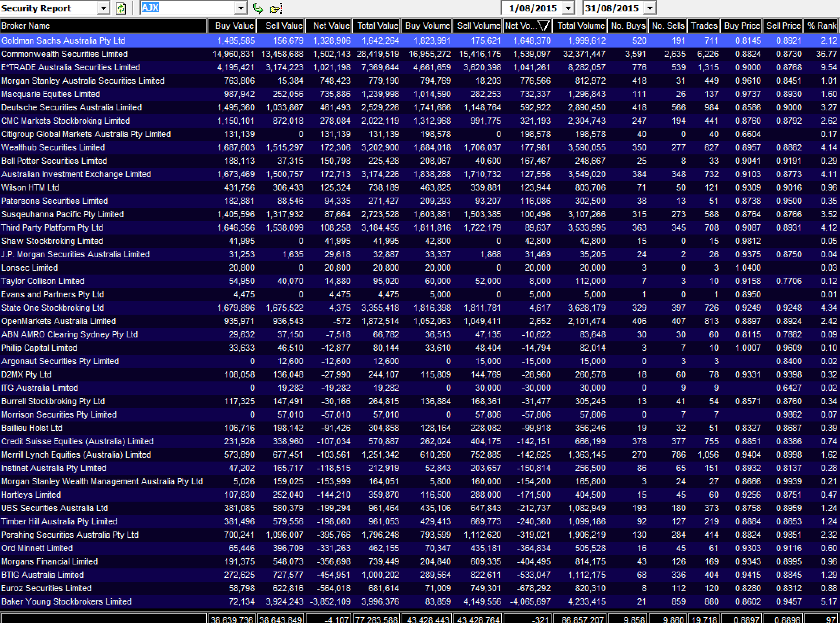Select Susqeuhanna Pacific Pty Limited row
This screenshot has width=840, height=623.
[x=419, y=214]
